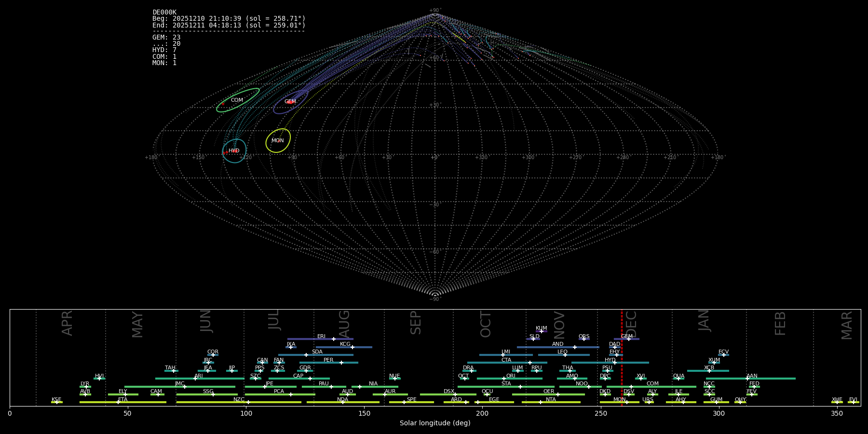Viewport: 868px width, 434px height.
Task: Click the APR month label in the timeline
Action: tap(68, 323)
